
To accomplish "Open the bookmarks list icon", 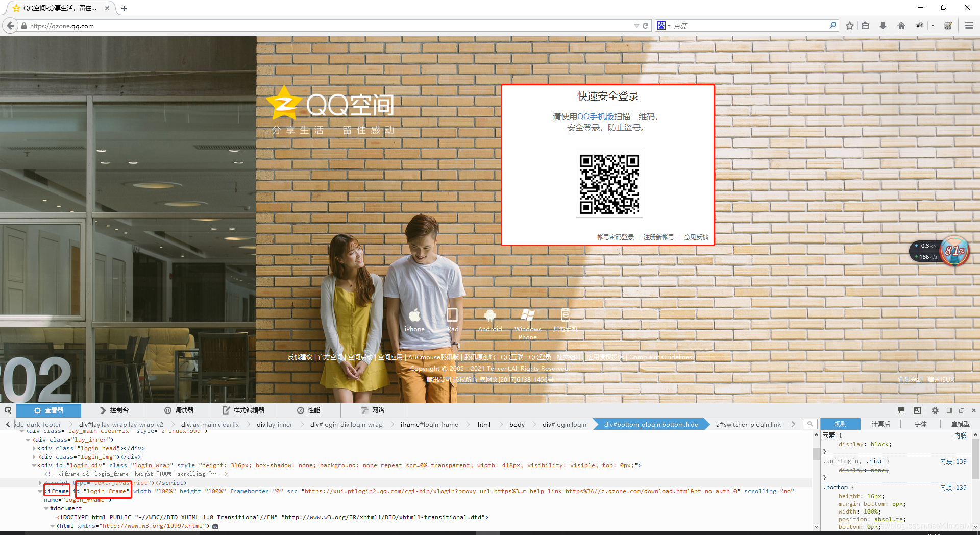I will click(865, 26).
